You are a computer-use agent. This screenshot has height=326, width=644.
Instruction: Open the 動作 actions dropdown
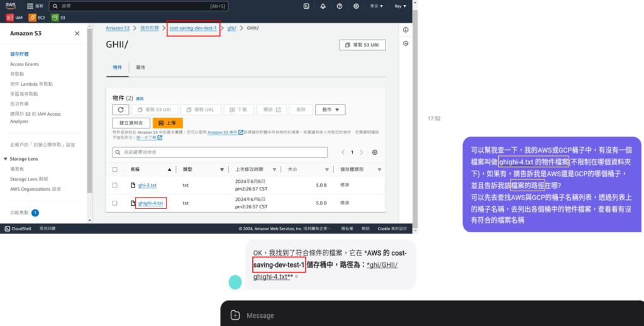(330, 110)
